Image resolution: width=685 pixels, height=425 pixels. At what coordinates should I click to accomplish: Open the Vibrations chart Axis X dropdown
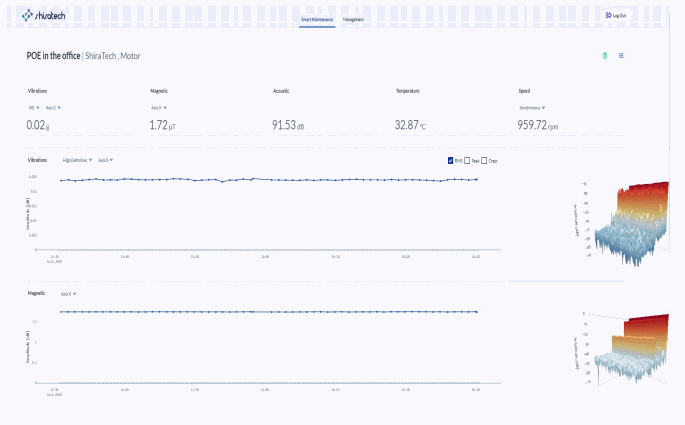point(105,160)
